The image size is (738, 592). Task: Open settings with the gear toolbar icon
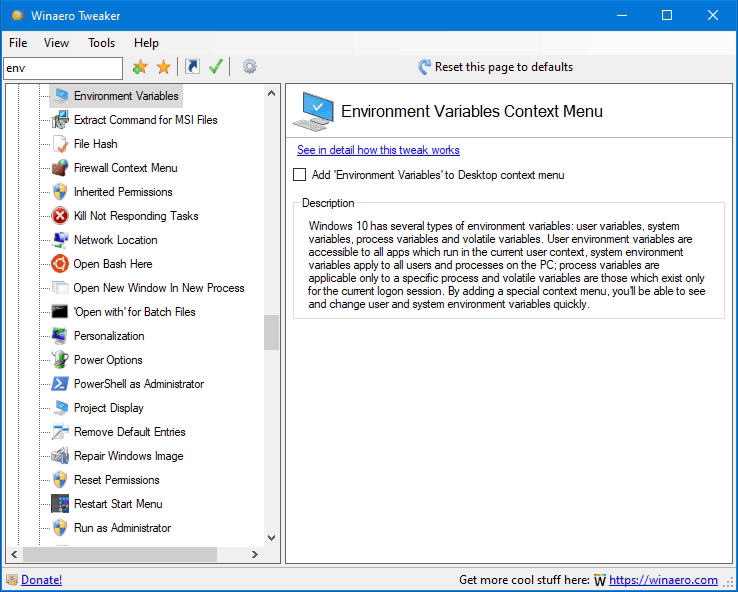[x=249, y=67]
